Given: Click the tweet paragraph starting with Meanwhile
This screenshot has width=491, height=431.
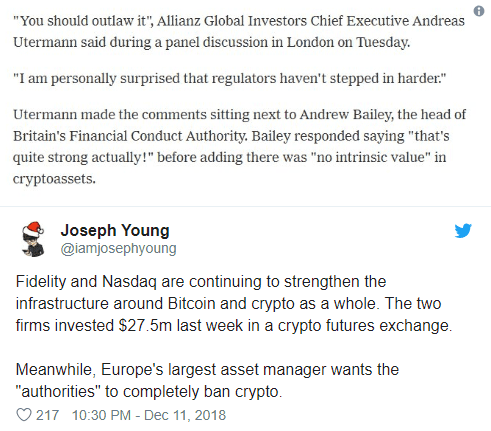Looking at the screenshot, I should coord(207,380).
